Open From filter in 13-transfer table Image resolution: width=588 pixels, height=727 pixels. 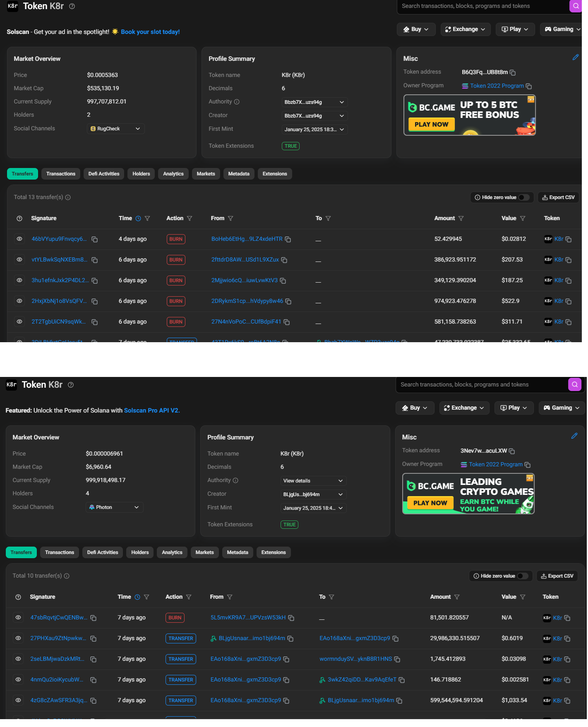[x=230, y=218]
